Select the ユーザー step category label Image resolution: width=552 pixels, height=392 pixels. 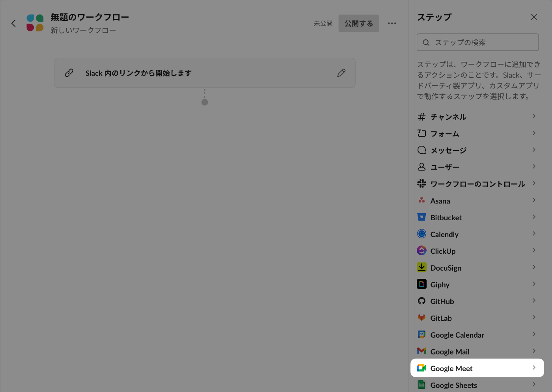pyautogui.click(x=445, y=167)
